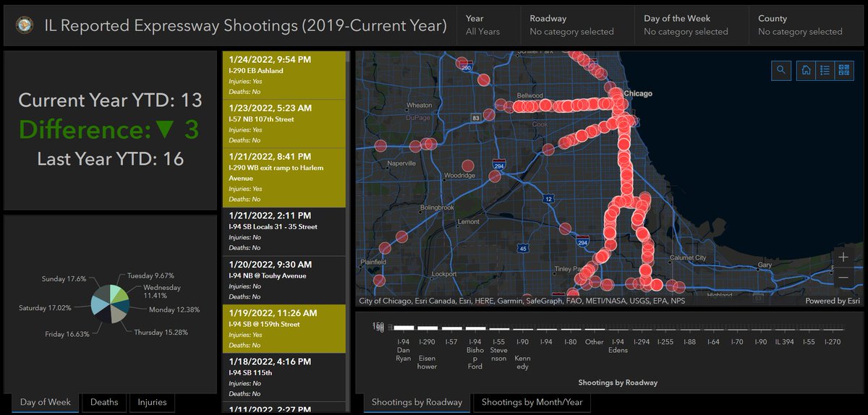Image resolution: width=868 pixels, height=415 pixels.
Task: Click the 'I-90 Kennedy' axis label
Action: [x=522, y=354]
